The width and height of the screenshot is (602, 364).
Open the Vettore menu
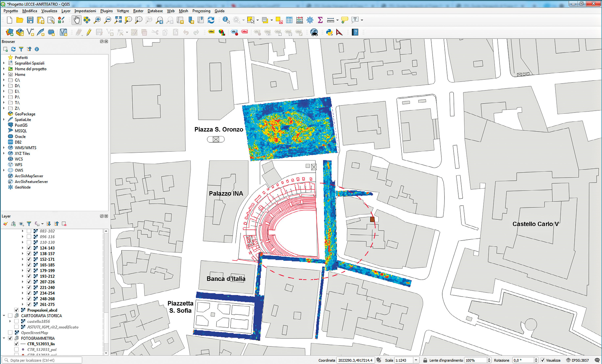point(123,11)
